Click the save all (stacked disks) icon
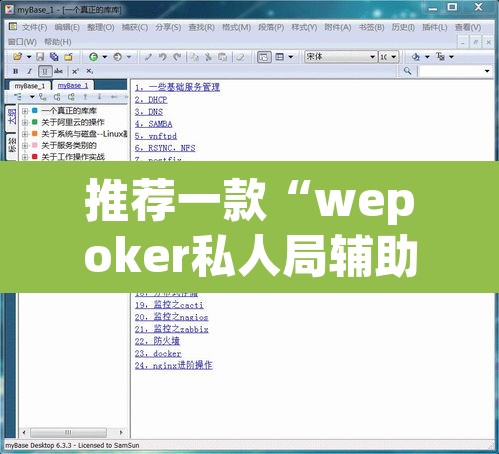 [x=54, y=57]
